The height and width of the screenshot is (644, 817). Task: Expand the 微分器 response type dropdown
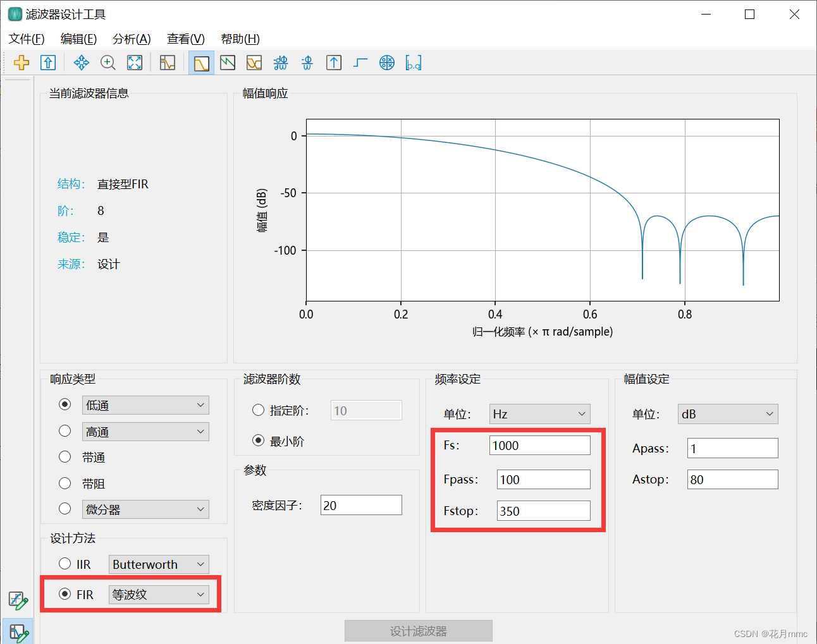pos(145,509)
